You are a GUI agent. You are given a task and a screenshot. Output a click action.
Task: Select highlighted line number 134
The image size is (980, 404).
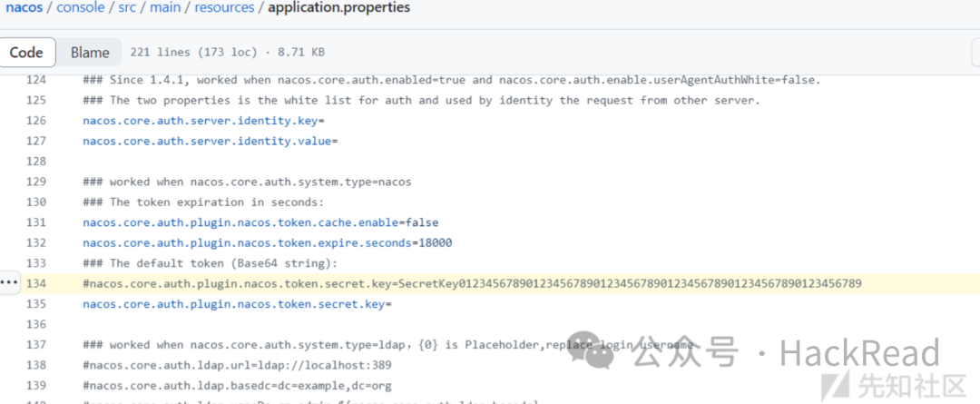tap(35, 283)
